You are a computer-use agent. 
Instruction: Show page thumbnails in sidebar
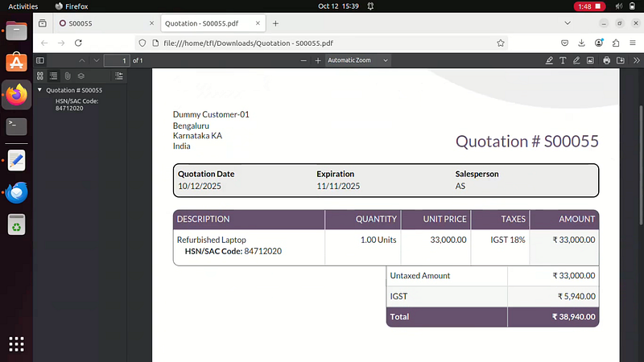[40, 76]
